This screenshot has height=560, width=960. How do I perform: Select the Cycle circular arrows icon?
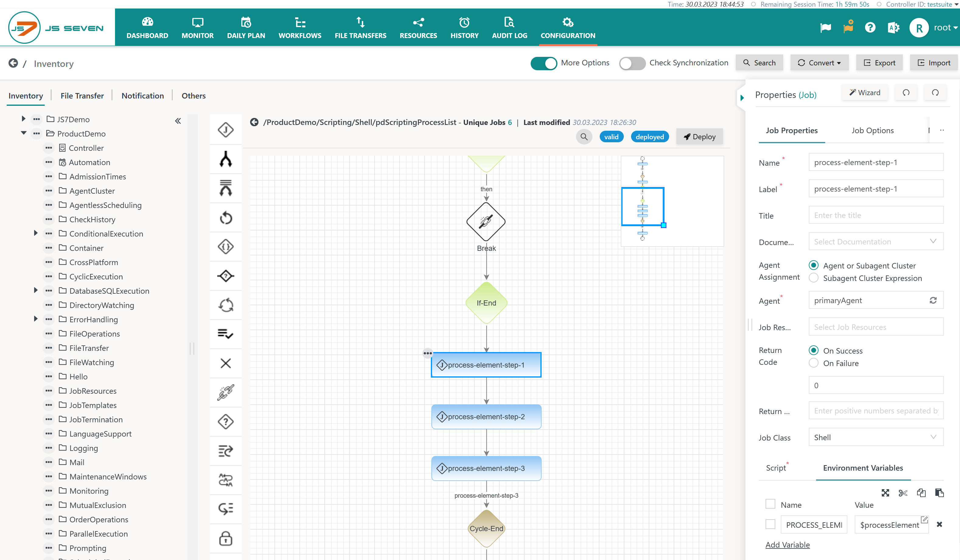(225, 305)
